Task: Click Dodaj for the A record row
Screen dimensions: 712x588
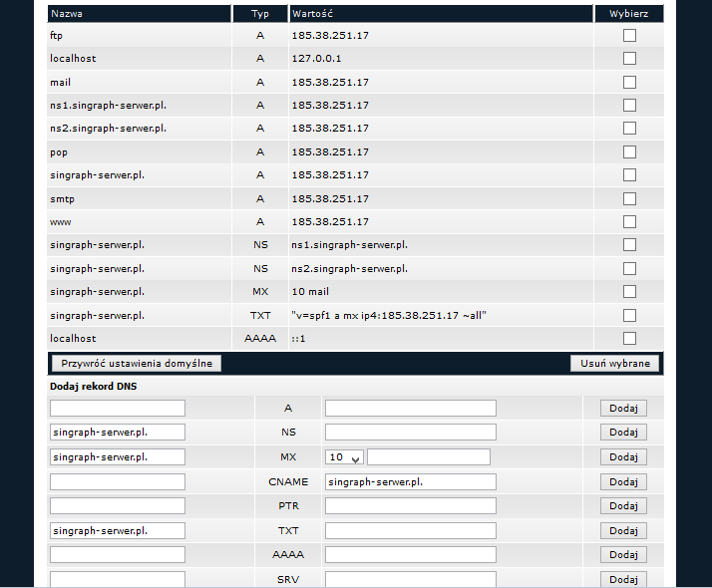Action: coord(623,409)
